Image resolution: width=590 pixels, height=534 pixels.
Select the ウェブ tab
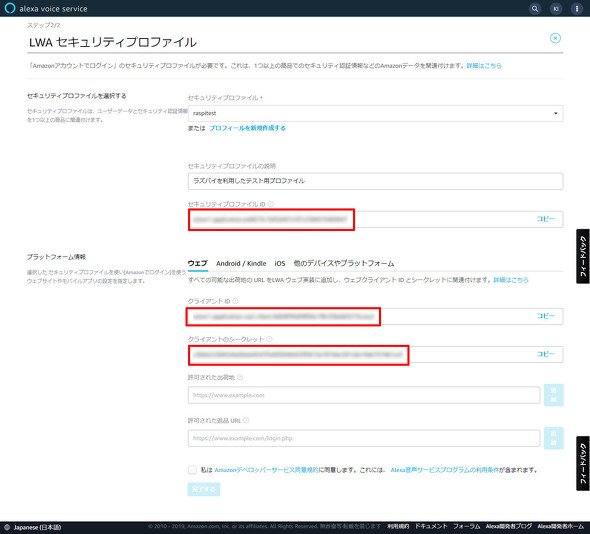pyautogui.click(x=198, y=263)
